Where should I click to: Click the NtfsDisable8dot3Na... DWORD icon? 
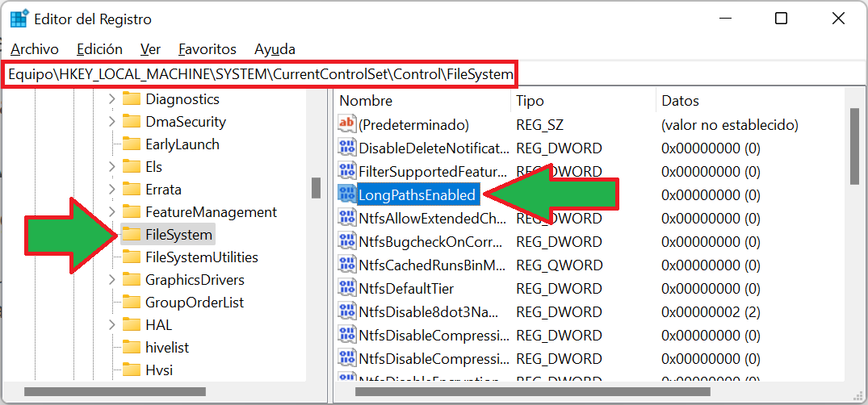coord(346,312)
